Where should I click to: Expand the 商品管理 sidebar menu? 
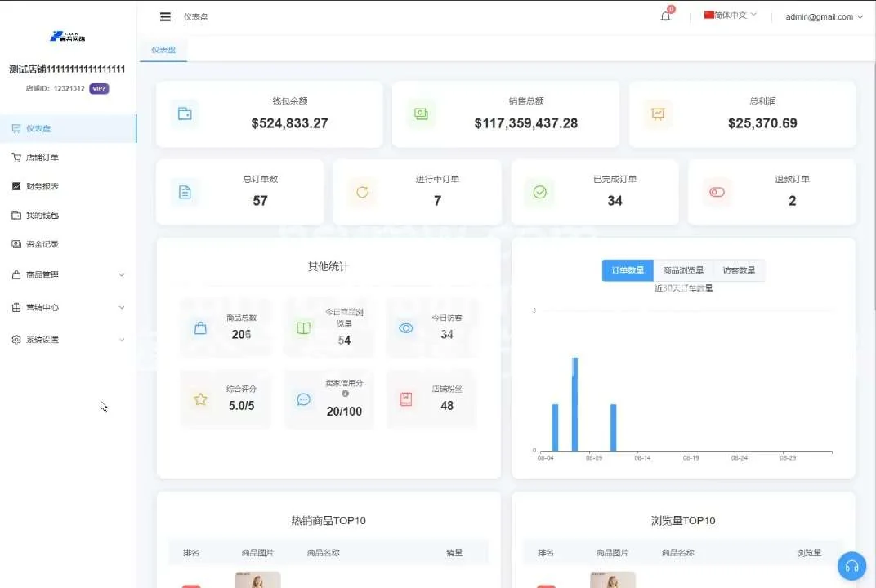[x=69, y=275]
